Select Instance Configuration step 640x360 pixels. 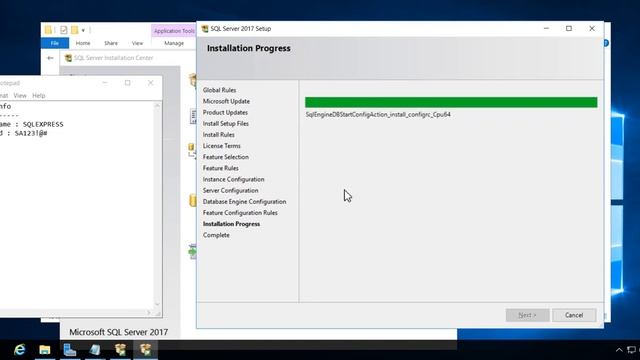[233, 179]
